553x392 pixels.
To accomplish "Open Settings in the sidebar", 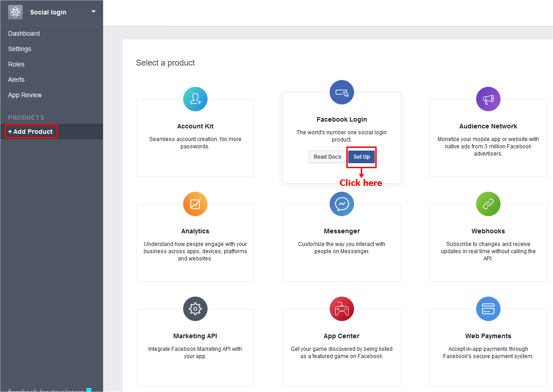I will click(20, 49).
